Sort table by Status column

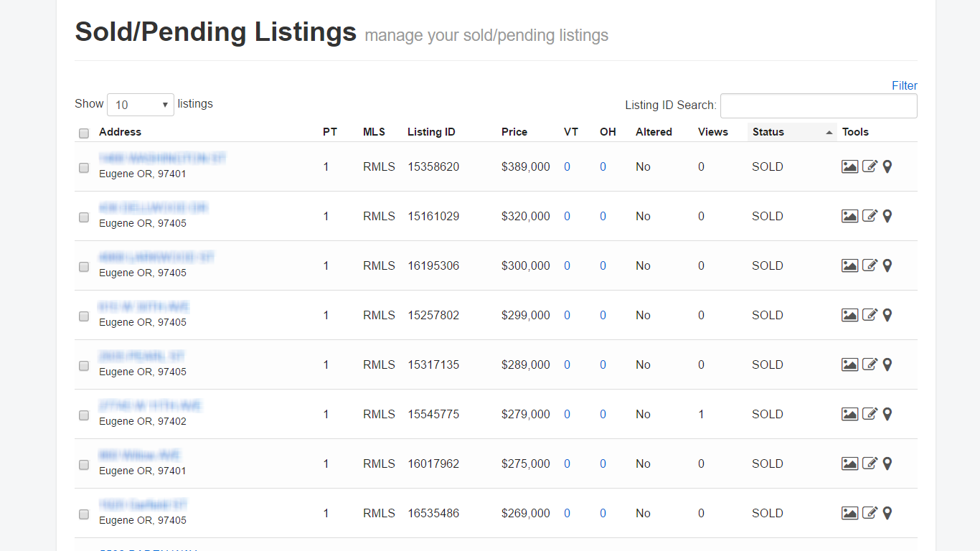(792, 132)
